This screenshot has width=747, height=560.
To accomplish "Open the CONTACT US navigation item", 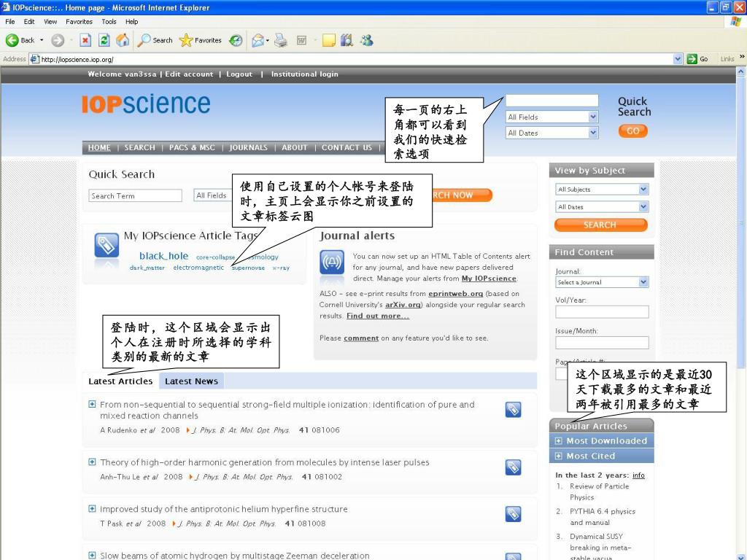I will [347, 147].
